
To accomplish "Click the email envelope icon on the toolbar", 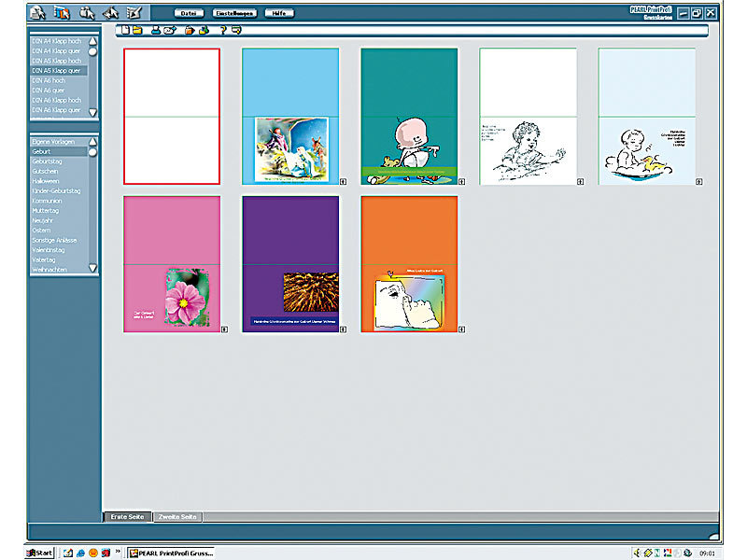I will [x=170, y=30].
